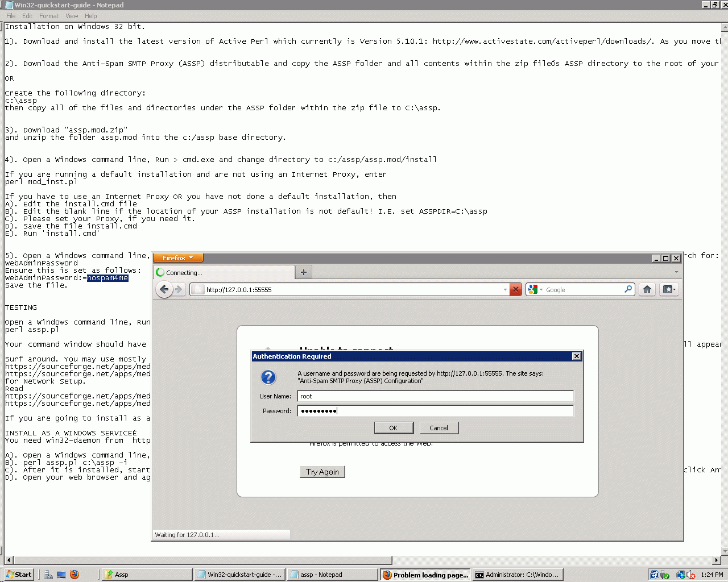The height and width of the screenshot is (582, 728).
Task: Click 'c:\assp' directory line in Notepad
Action: pos(21,101)
